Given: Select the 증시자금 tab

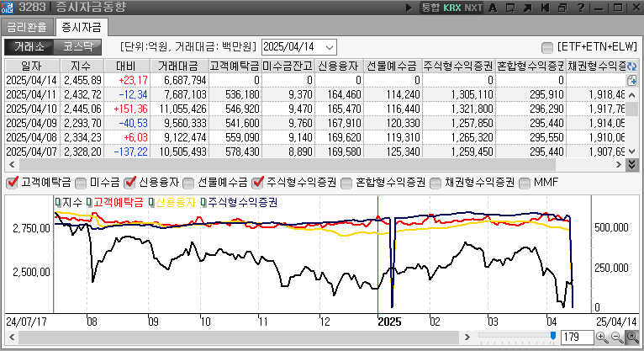Looking at the screenshot, I should [x=82, y=27].
